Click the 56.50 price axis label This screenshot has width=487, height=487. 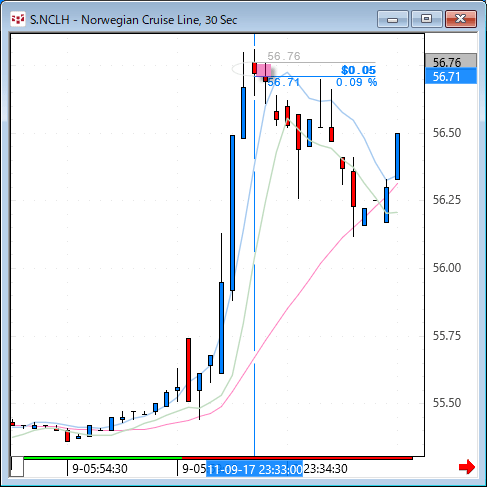(447, 133)
